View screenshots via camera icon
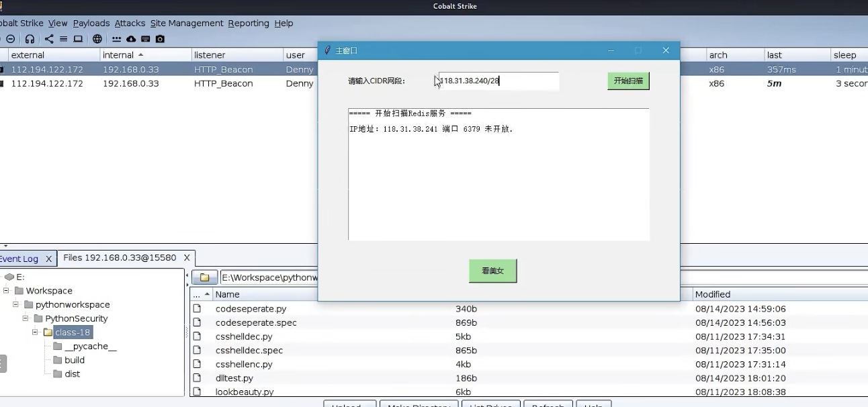 point(160,39)
